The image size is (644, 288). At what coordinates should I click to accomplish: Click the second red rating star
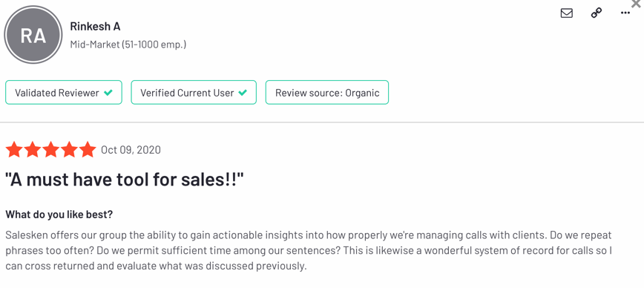32,150
